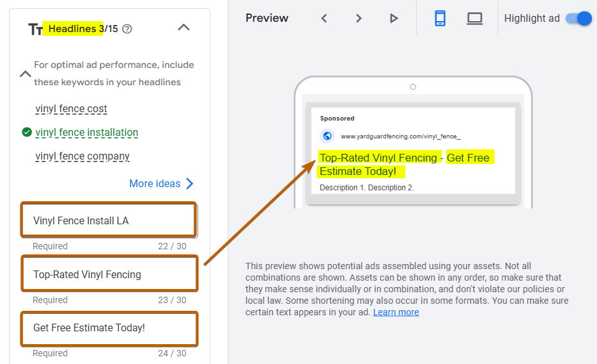
Task: Select 'vinyl fence installation' keyword
Action: (87, 133)
